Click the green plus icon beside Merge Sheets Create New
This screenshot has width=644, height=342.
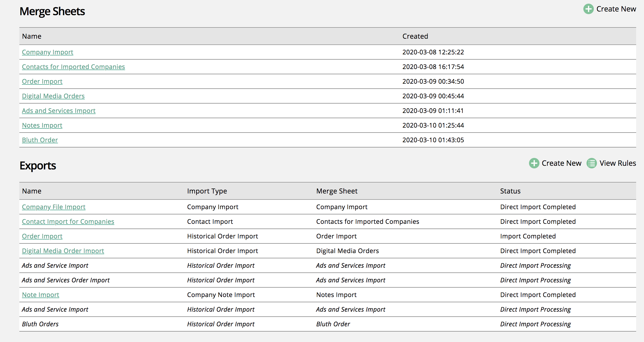pyautogui.click(x=588, y=9)
